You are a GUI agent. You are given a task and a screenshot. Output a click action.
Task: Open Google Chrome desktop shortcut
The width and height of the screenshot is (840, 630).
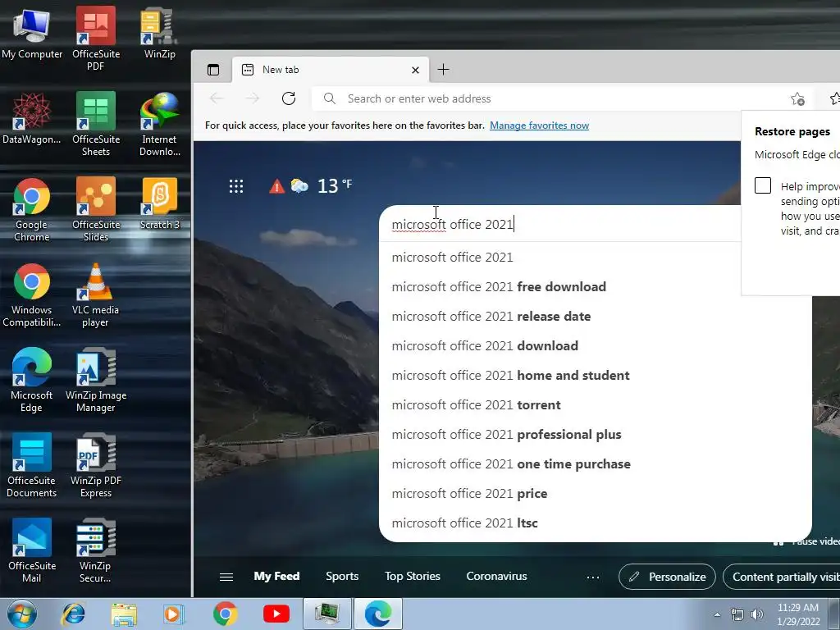pyautogui.click(x=32, y=209)
